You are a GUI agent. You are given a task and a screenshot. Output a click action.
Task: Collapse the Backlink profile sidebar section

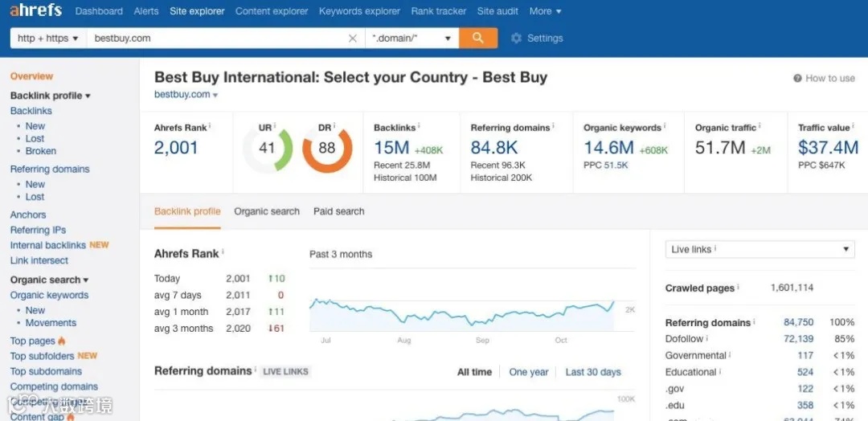[51, 96]
